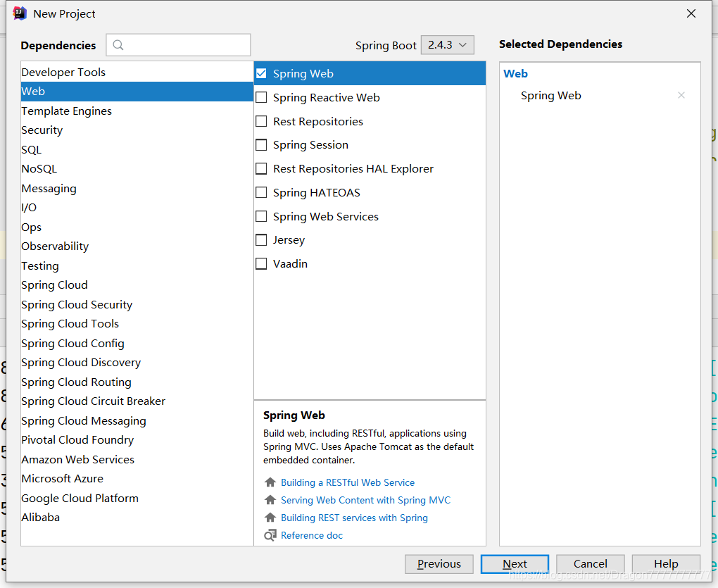Open Building a RESTful Web Service guide

tap(348, 482)
